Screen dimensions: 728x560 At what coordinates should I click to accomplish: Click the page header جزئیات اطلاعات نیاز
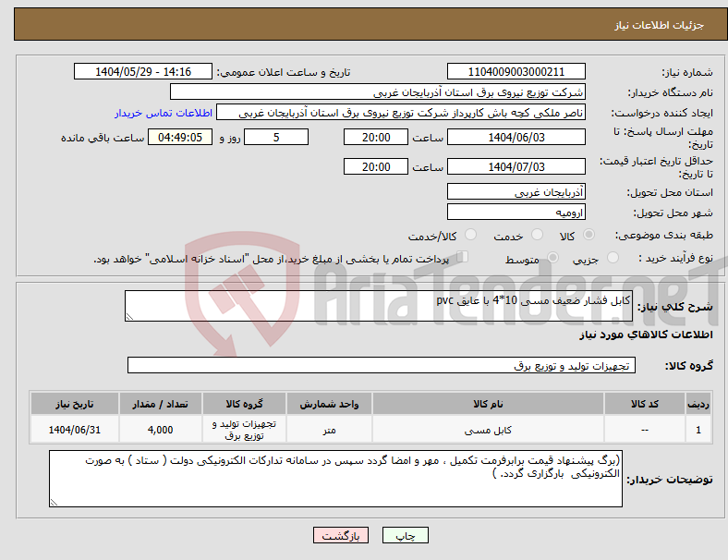659,25
